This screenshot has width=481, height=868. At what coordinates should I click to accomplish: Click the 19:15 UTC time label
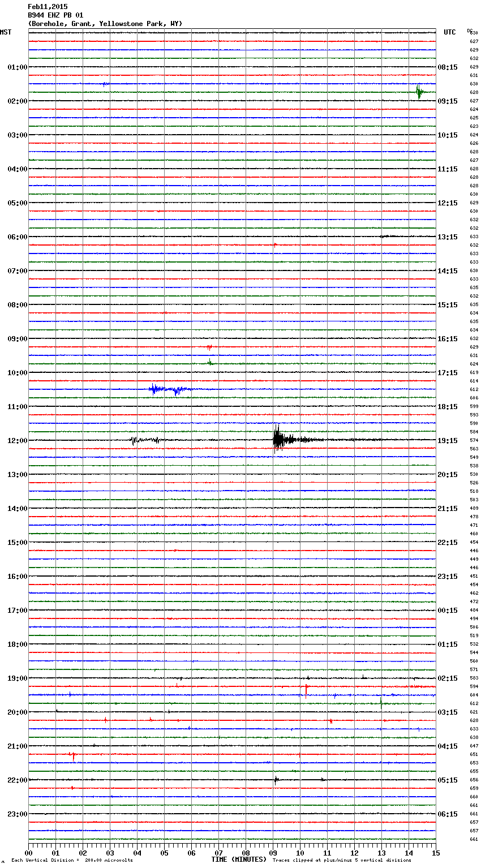tap(448, 441)
